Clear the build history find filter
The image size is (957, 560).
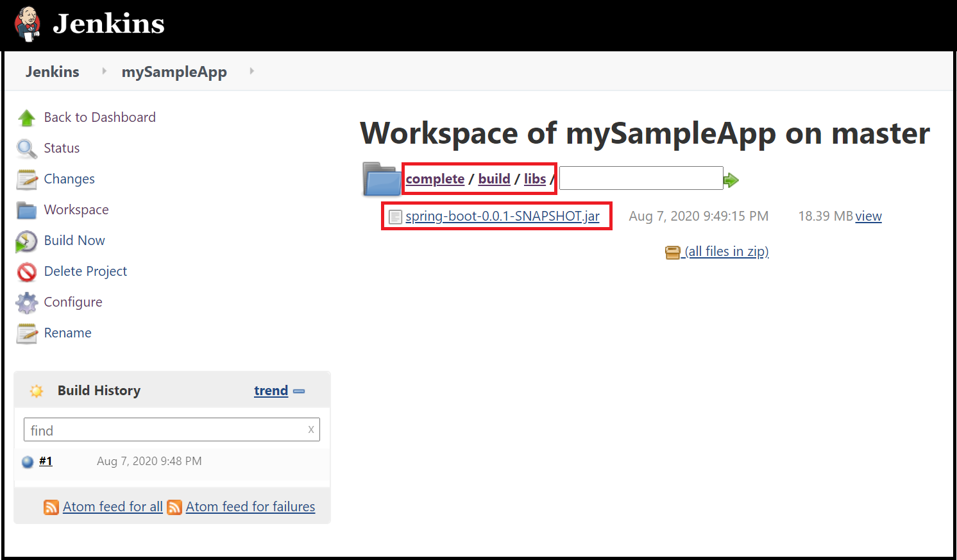point(311,429)
